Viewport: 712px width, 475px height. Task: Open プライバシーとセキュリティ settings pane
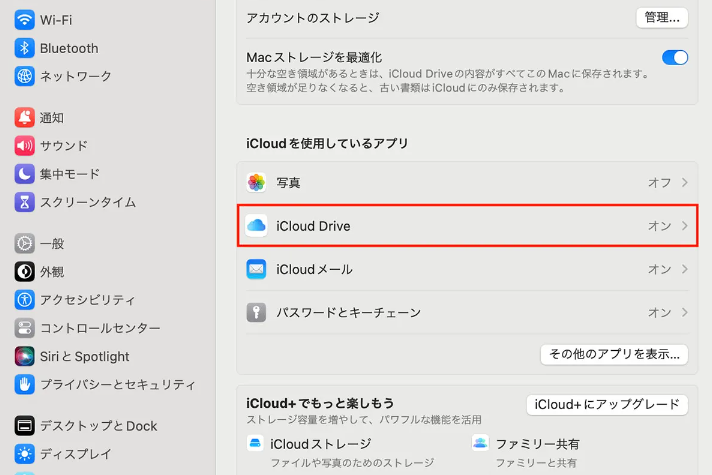click(x=117, y=384)
